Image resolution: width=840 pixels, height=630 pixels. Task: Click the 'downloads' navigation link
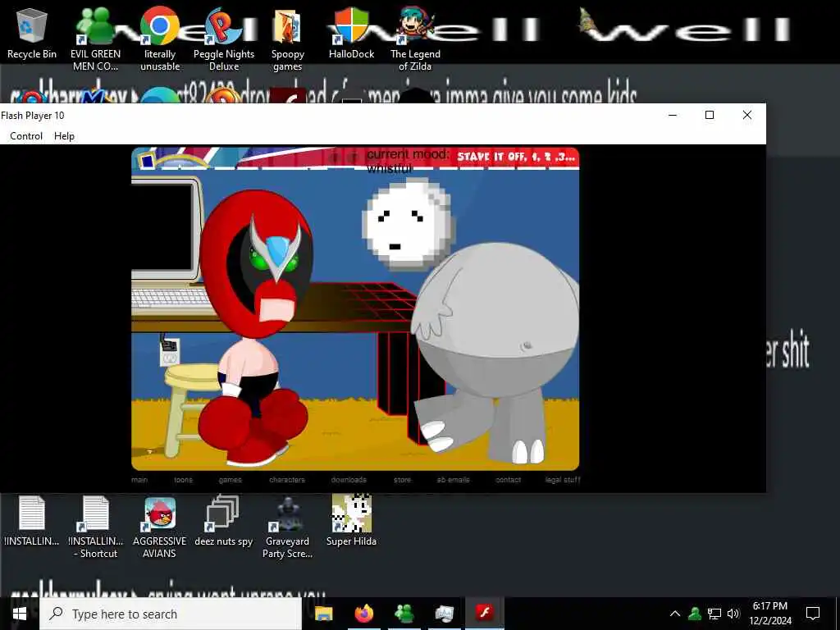(x=349, y=479)
